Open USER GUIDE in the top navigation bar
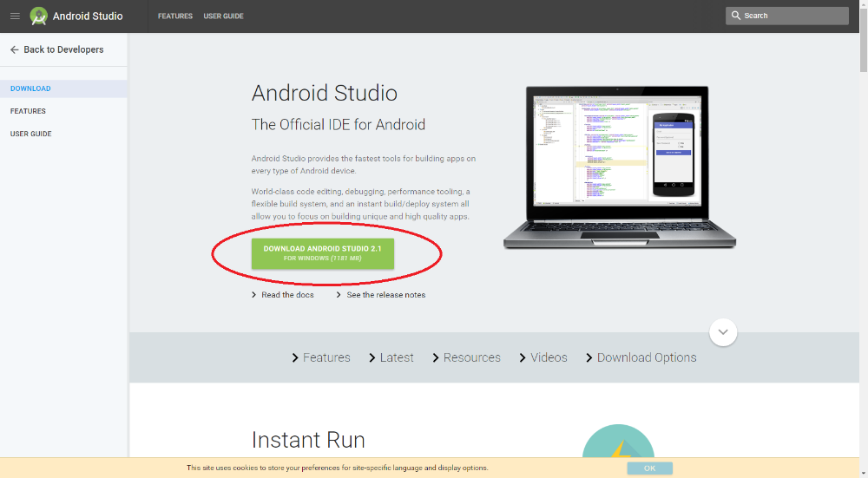The image size is (868, 478). [x=223, y=16]
